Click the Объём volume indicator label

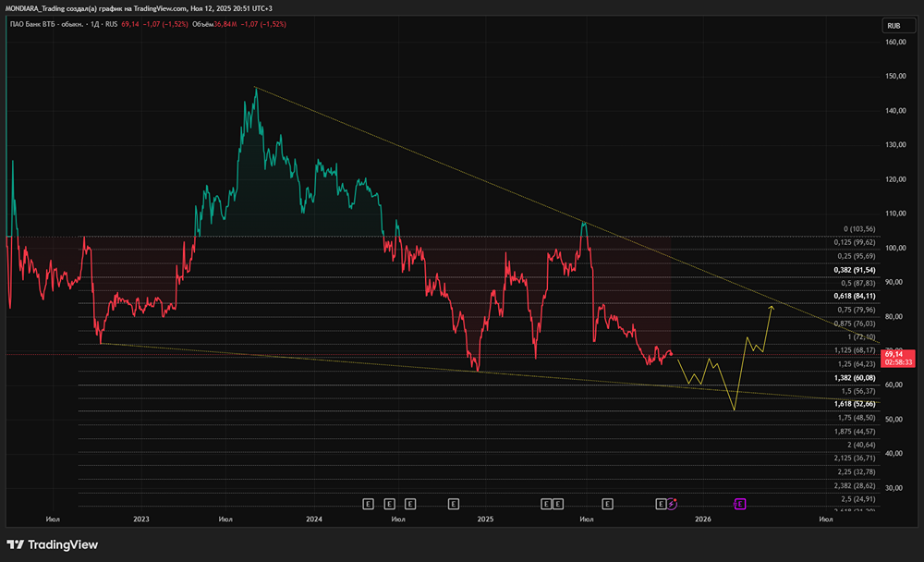(202, 24)
